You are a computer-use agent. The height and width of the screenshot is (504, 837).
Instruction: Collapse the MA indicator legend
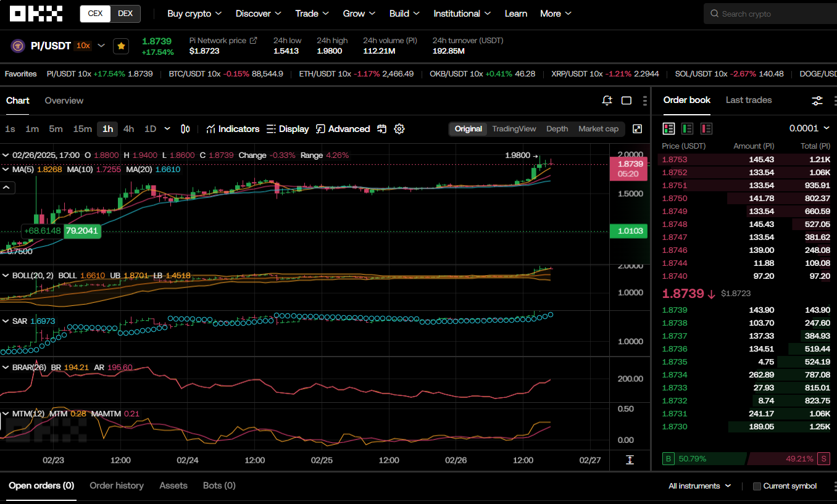(x=6, y=169)
